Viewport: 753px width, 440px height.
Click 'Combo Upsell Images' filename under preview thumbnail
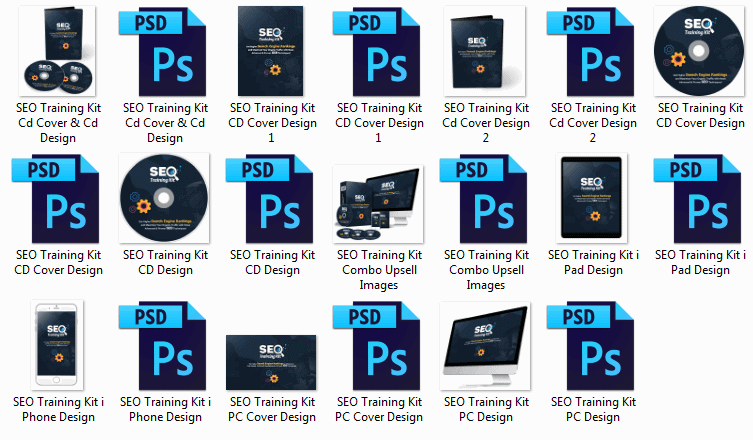[x=379, y=270]
